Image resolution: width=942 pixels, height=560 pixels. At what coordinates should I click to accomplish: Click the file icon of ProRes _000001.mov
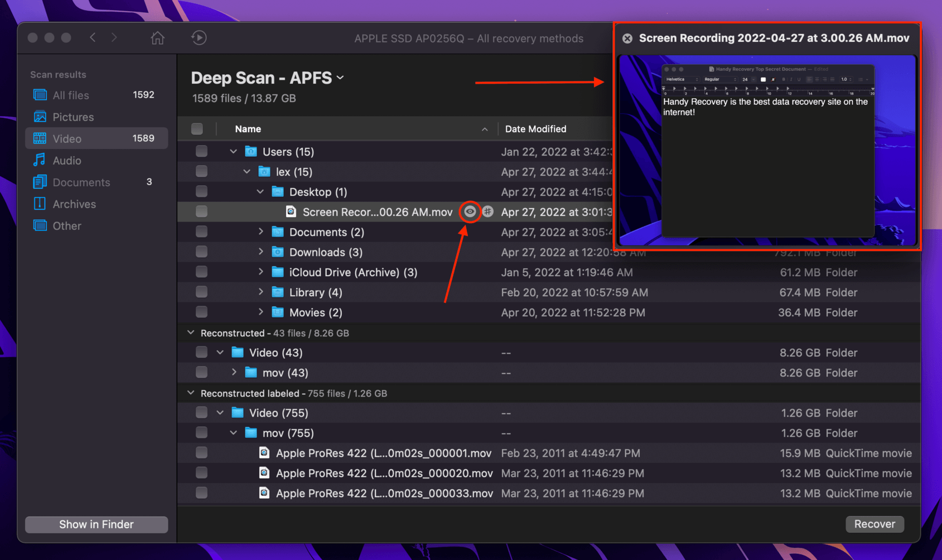pyautogui.click(x=264, y=453)
